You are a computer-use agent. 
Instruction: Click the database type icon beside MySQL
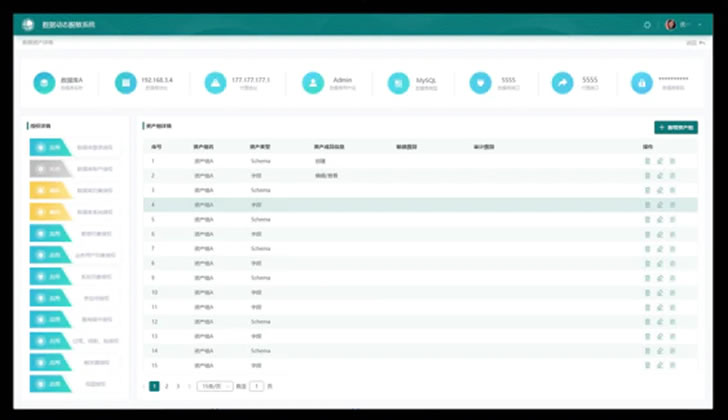(400, 83)
